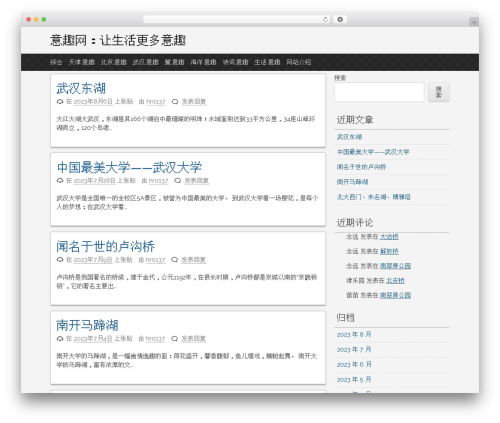Open 闻名于世的卢沟桥 under 近期文章
This screenshot has height=423, width=500.
pos(361,167)
